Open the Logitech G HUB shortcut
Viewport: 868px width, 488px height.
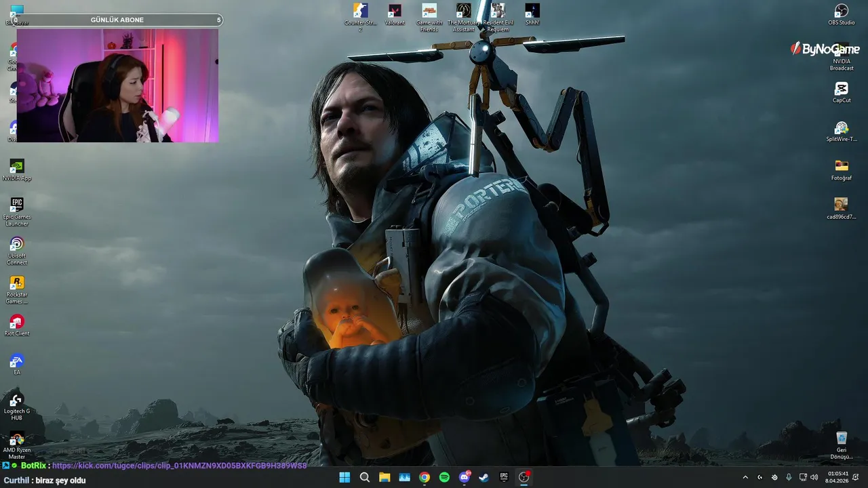pos(17,406)
